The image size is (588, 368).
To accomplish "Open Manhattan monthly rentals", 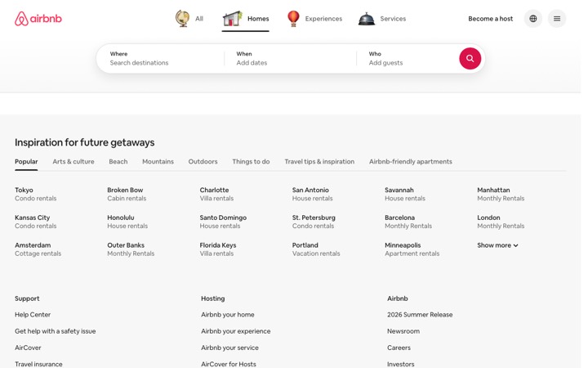I will pos(501,194).
